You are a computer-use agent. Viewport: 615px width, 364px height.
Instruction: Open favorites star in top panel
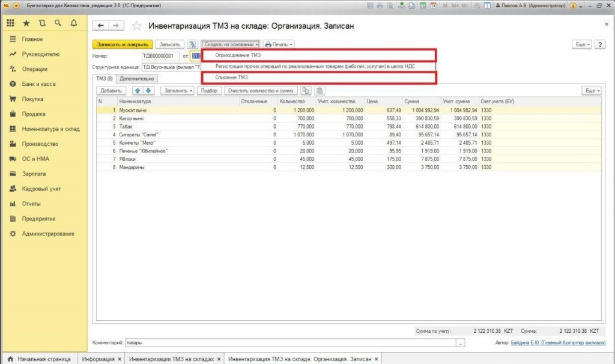pos(26,23)
